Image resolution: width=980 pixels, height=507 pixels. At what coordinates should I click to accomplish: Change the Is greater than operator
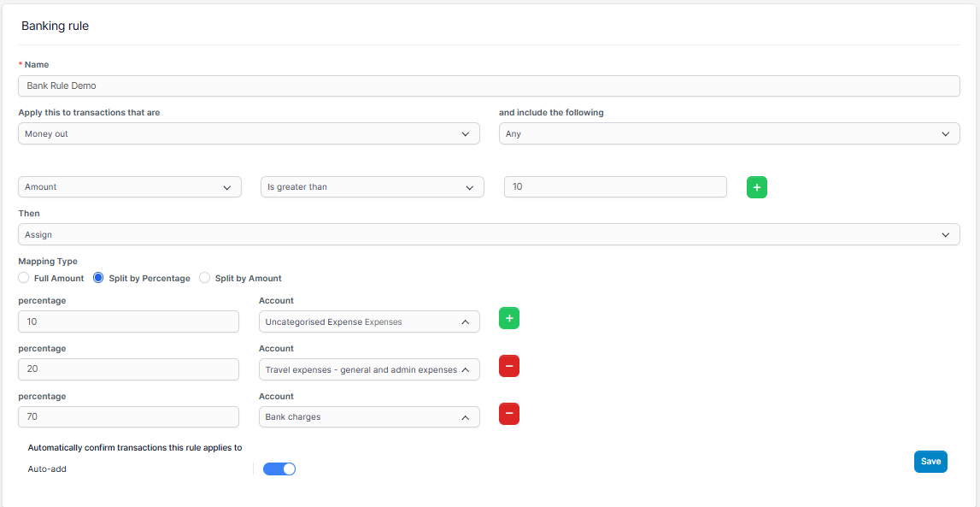[x=372, y=187]
